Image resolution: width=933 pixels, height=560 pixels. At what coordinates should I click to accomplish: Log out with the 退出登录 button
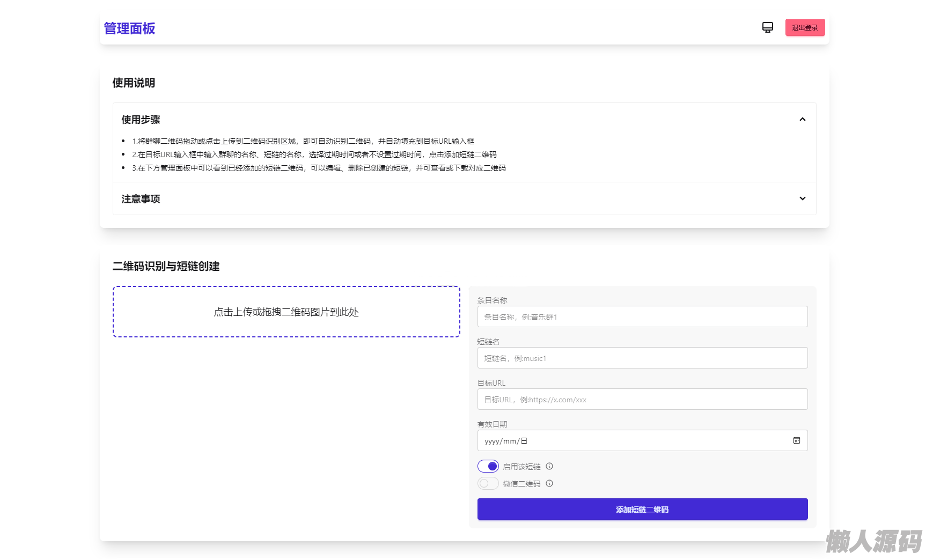(805, 27)
